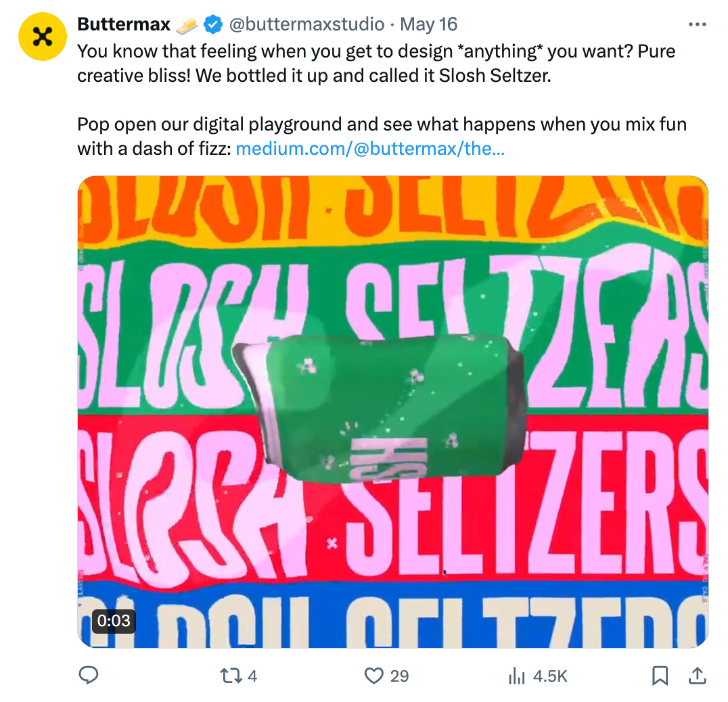Screen dimensions: 728x702
Task: Click the blue verified badge
Action: point(213,24)
